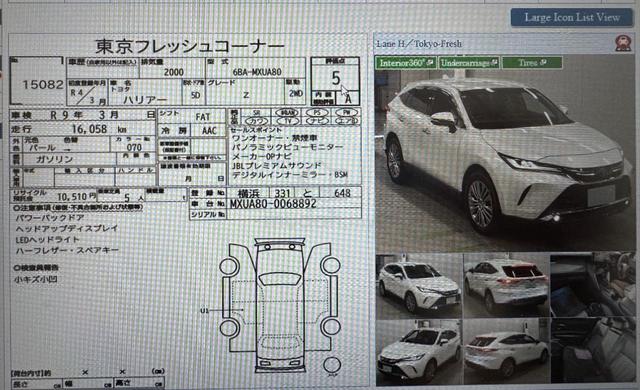Click the external-link icon on Tires button

coord(543,62)
